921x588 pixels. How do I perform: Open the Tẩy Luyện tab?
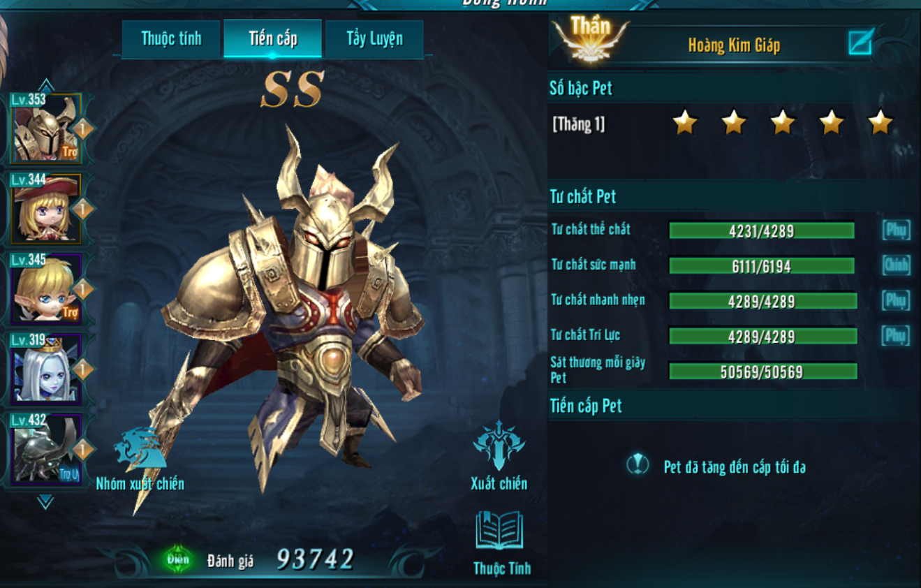[x=374, y=38]
